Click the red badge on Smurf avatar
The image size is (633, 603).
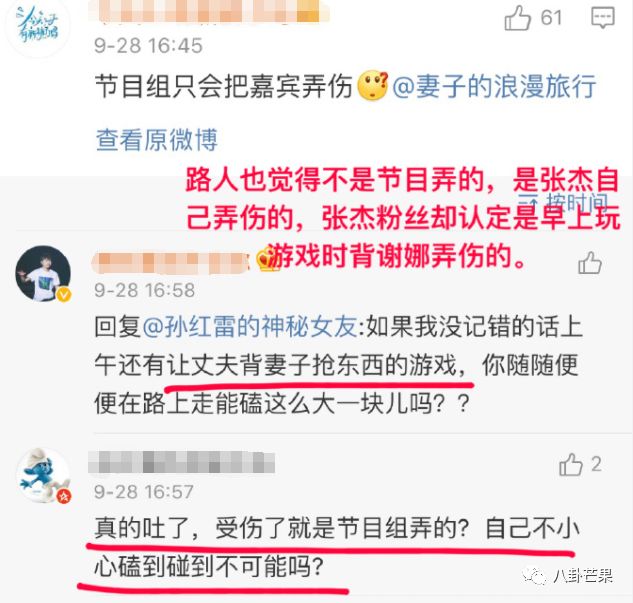64,496
